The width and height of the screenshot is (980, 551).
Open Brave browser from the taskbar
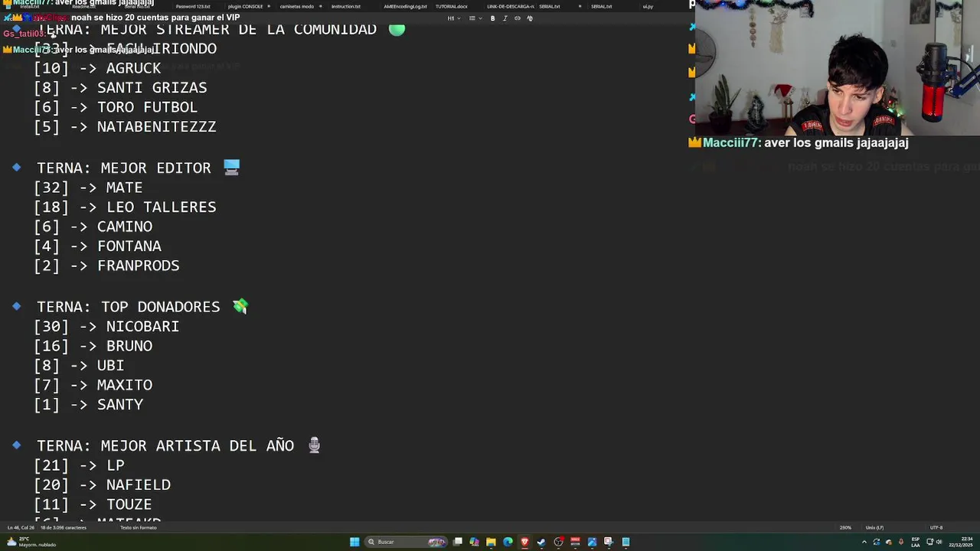524,542
